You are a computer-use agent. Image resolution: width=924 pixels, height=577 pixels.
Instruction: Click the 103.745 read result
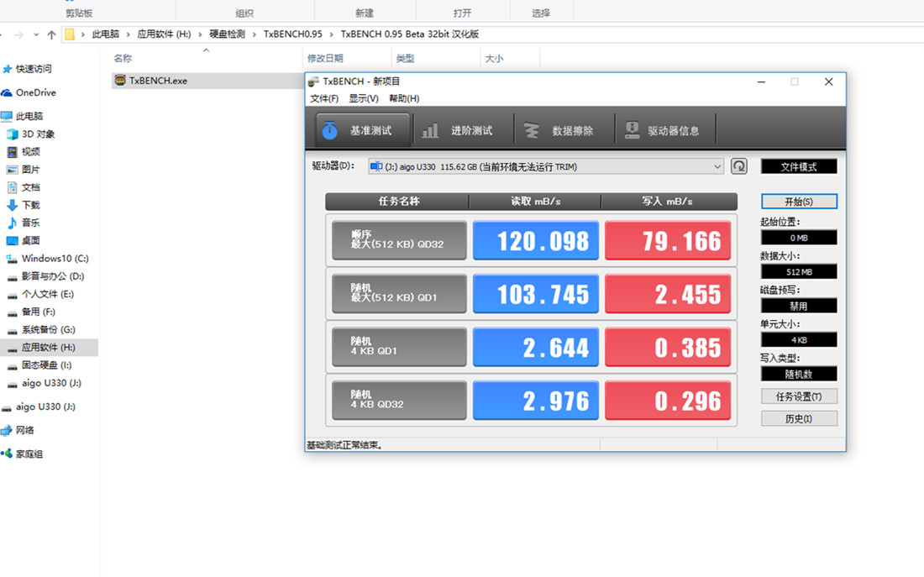click(x=536, y=293)
